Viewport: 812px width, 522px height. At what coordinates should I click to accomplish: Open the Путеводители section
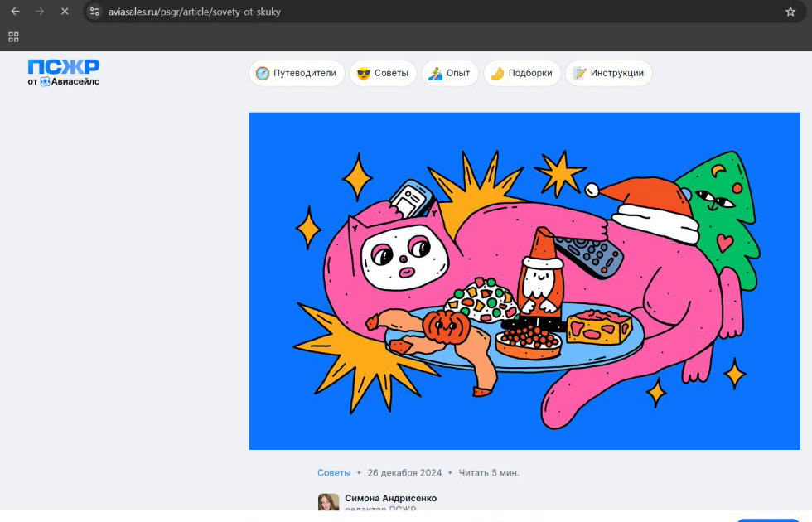click(x=304, y=73)
